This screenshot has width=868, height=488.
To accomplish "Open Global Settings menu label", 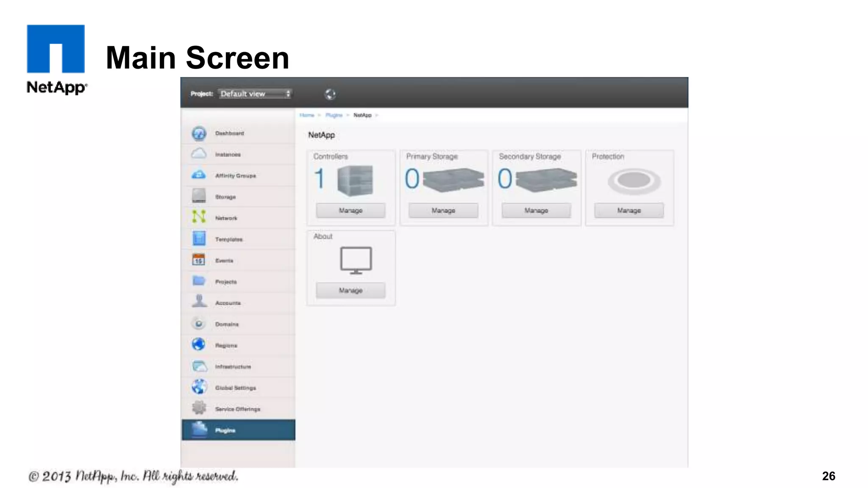I will tap(236, 388).
